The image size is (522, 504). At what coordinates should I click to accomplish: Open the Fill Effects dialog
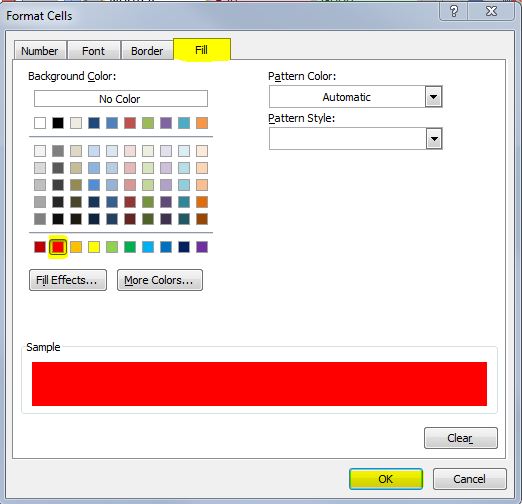pos(68,280)
